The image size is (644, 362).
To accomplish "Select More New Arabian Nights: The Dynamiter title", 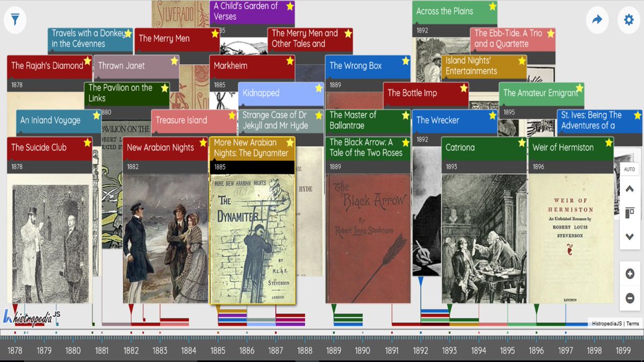I will [251, 147].
